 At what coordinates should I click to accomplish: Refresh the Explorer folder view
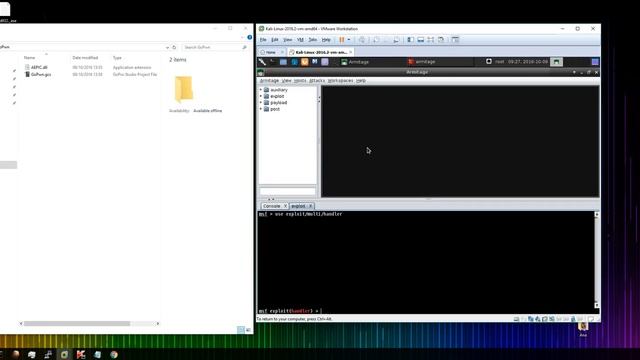(x=174, y=47)
